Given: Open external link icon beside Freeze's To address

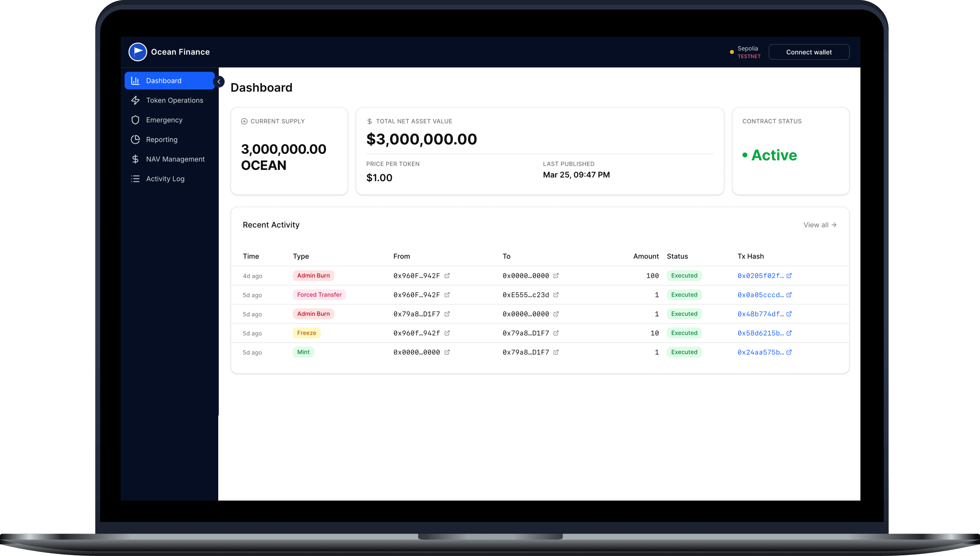Looking at the screenshot, I should pos(556,333).
